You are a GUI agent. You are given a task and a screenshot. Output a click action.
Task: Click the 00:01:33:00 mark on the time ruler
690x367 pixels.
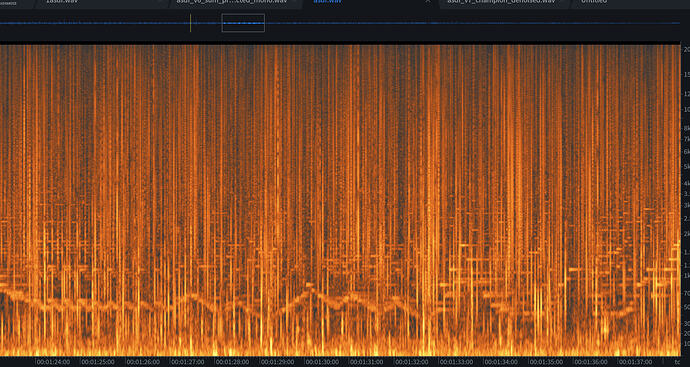tap(456, 362)
